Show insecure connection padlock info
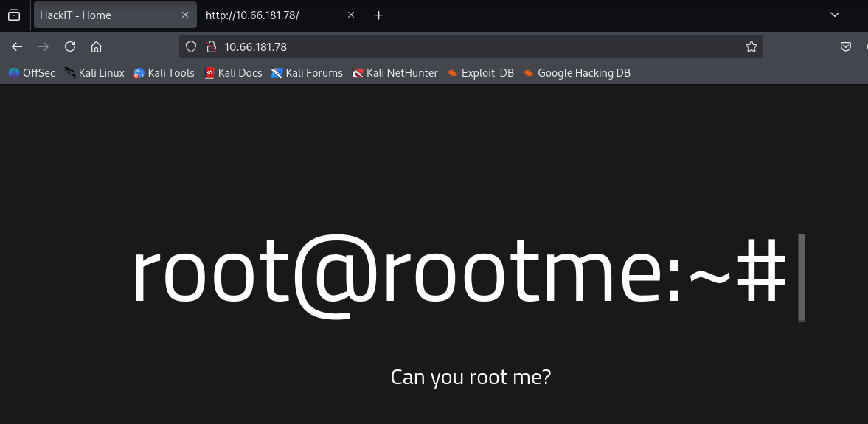The height and width of the screenshot is (424, 868). tap(210, 46)
